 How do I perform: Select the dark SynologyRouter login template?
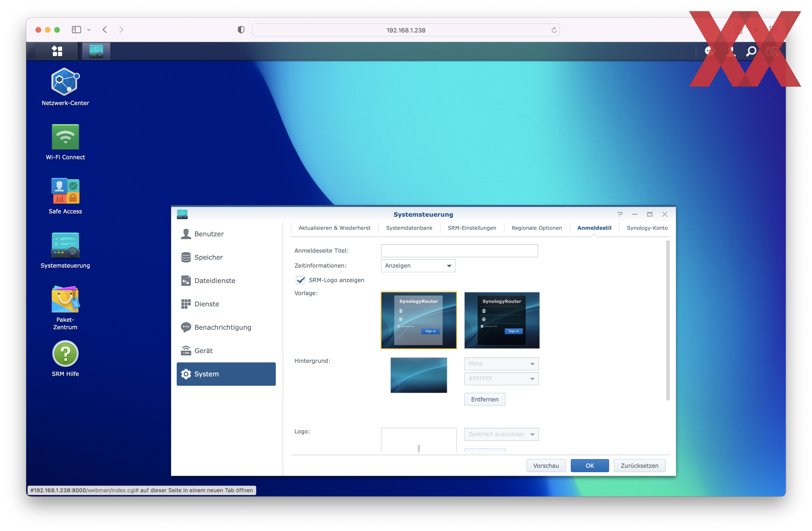(502, 320)
